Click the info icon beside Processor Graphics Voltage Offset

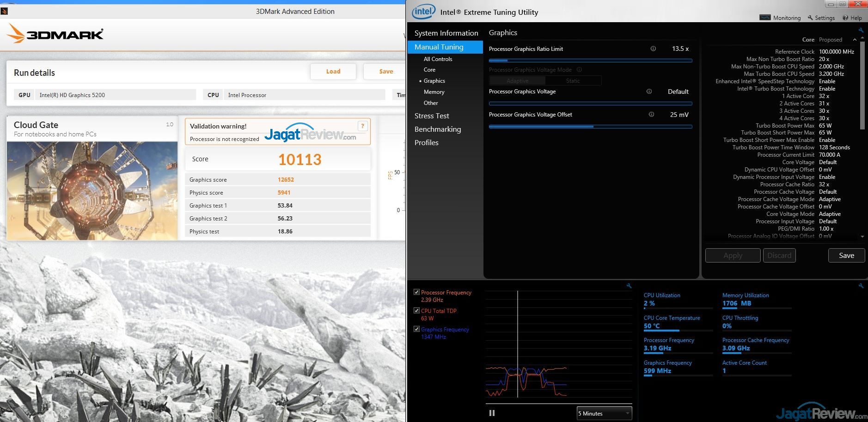(x=651, y=115)
